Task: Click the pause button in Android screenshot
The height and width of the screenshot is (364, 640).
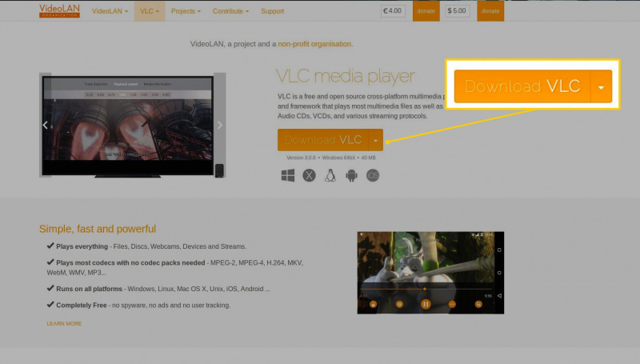Action: pos(426,304)
